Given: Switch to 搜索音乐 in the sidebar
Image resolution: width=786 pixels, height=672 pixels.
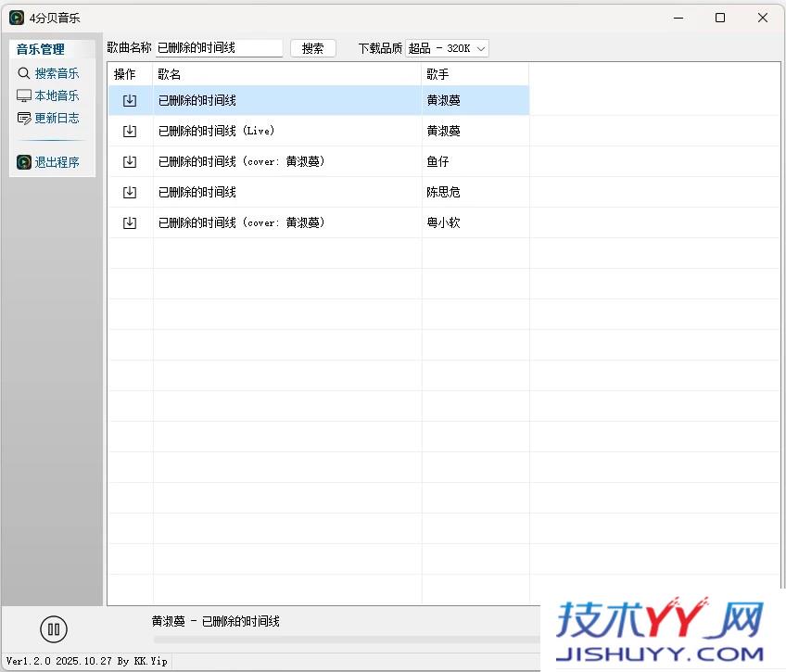Looking at the screenshot, I should 57,72.
